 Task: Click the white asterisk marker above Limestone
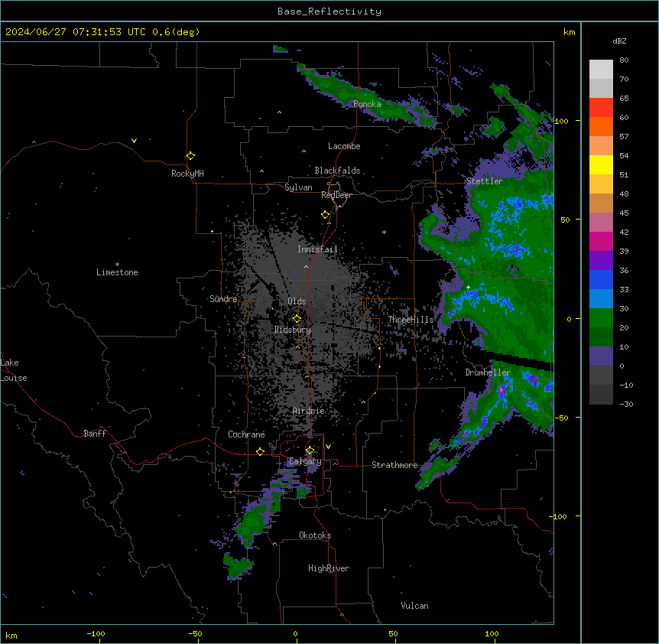pos(117,265)
